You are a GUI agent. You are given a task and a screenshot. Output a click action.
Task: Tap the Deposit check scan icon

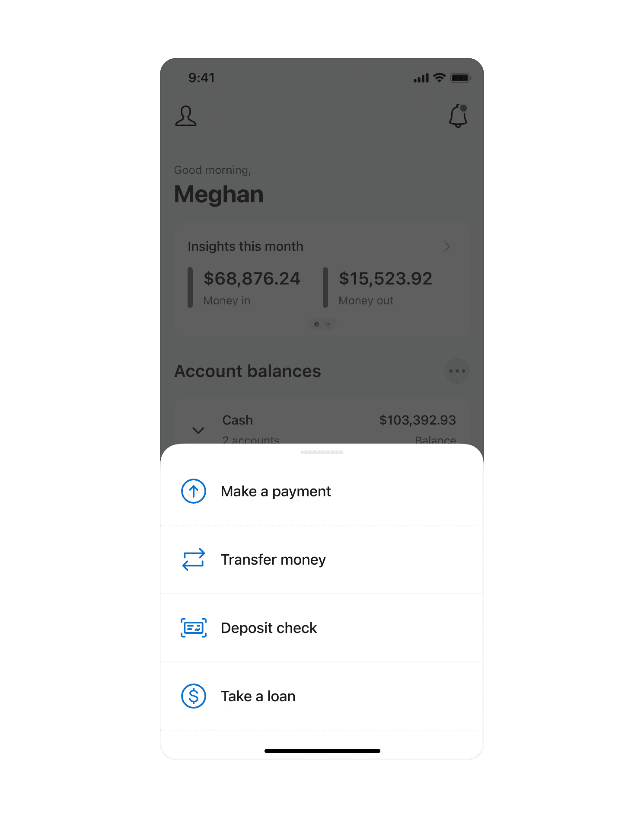[x=193, y=628]
